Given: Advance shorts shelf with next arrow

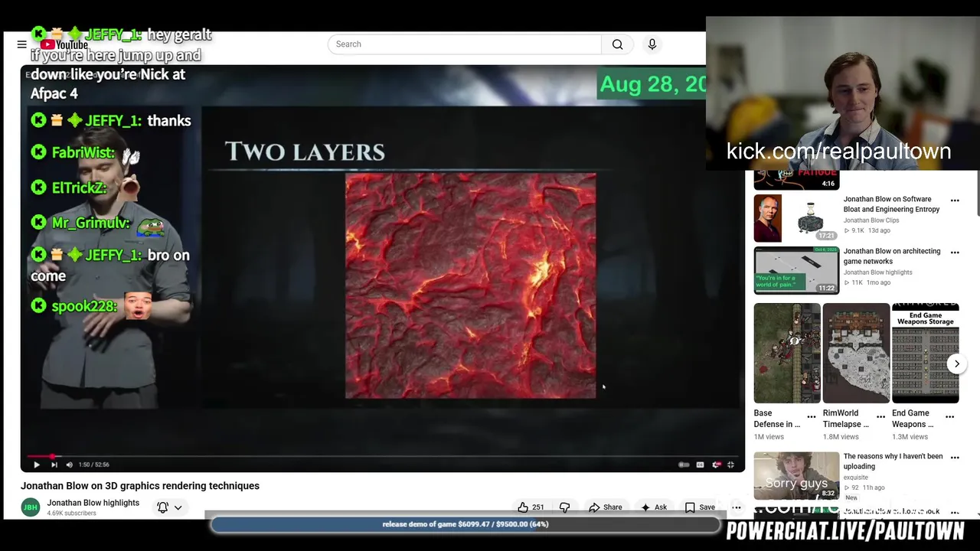Looking at the screenshot, I should coord(956,364).
